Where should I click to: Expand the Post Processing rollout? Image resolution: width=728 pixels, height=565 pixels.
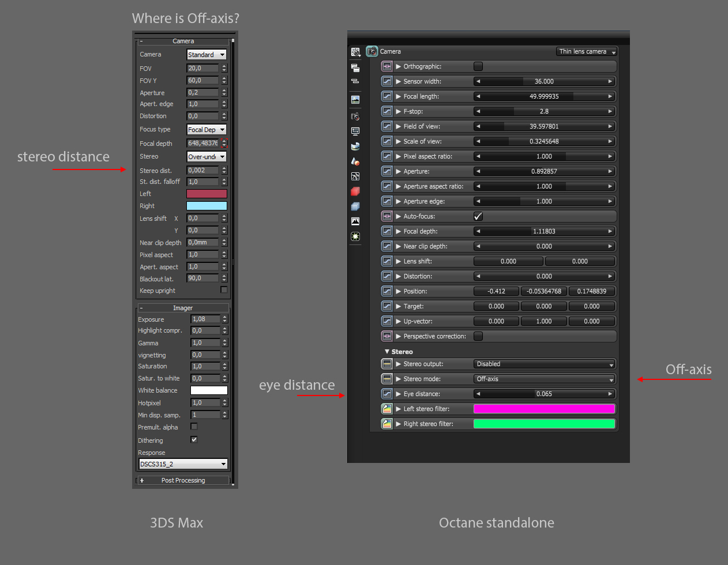pyautogui.click(x=183, y=480)
